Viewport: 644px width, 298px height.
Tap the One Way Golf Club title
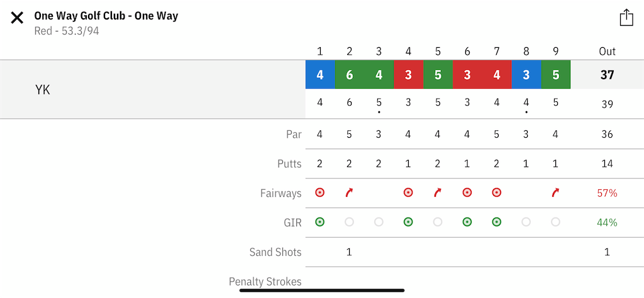tap(106, 16)
